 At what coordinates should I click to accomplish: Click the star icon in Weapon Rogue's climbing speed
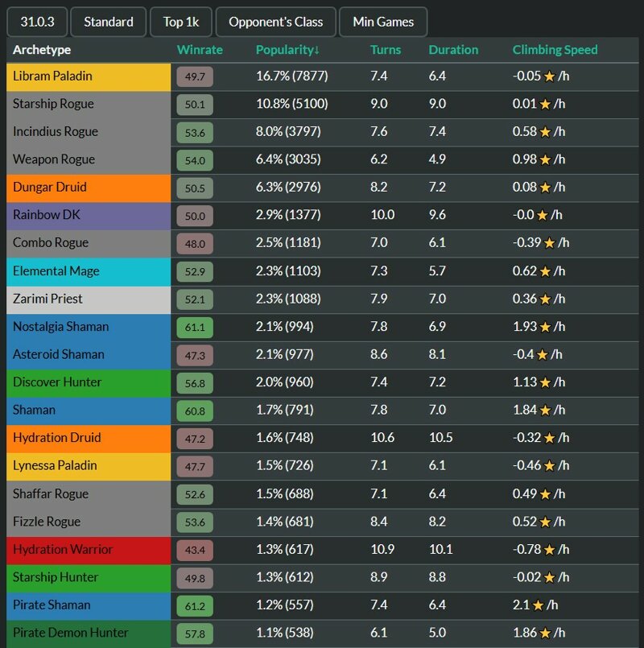pos(545,159)
